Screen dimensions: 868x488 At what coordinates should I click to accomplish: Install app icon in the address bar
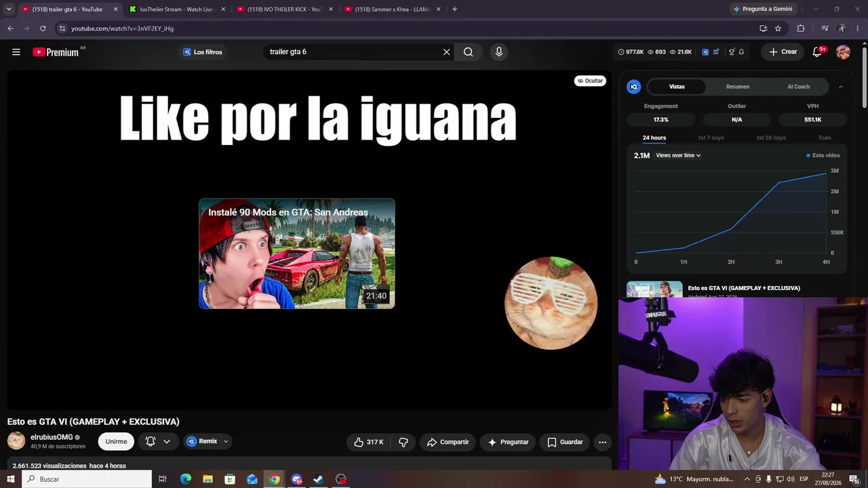(763, 28)
